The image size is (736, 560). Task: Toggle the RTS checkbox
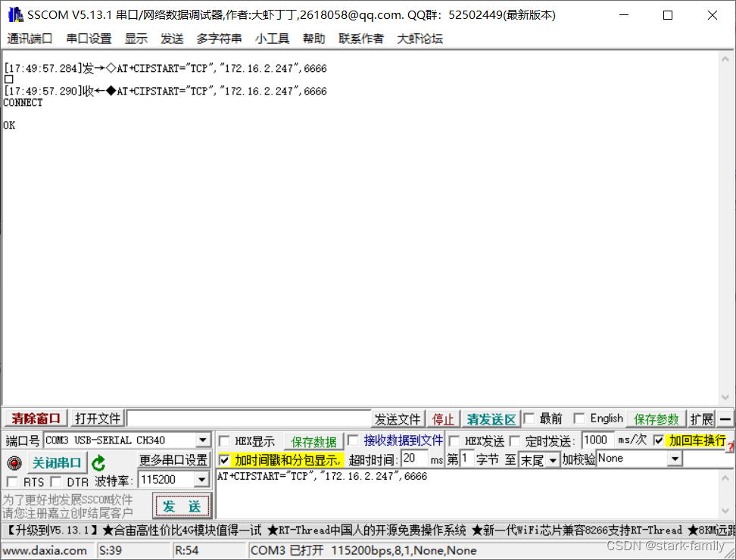click(14, 481)
